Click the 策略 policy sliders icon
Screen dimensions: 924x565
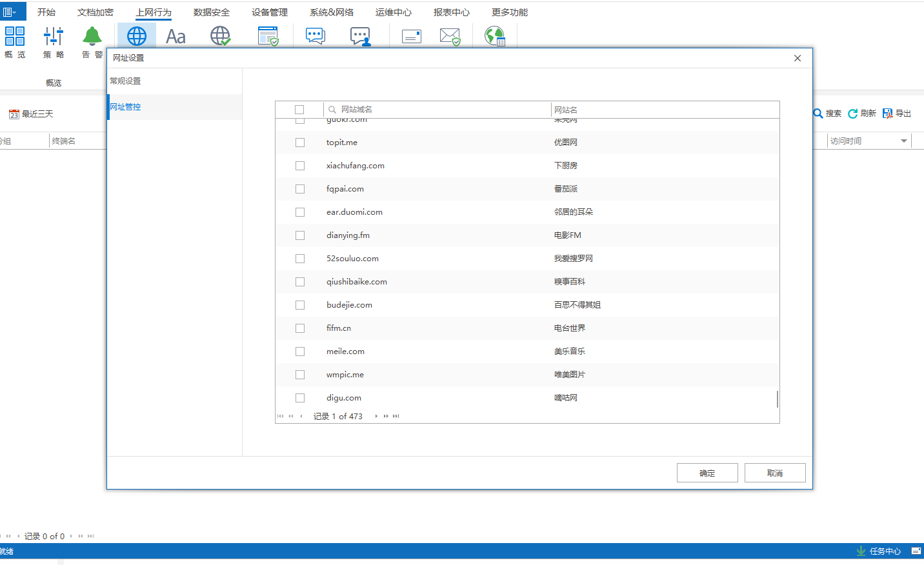pos(54,37)
